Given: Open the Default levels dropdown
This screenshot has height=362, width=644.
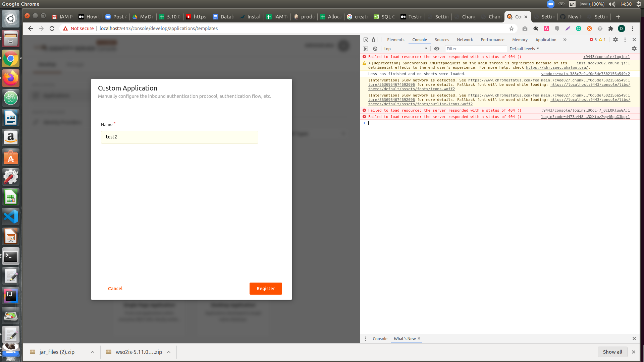Looking at the screenshot, I should coord(524,49).
